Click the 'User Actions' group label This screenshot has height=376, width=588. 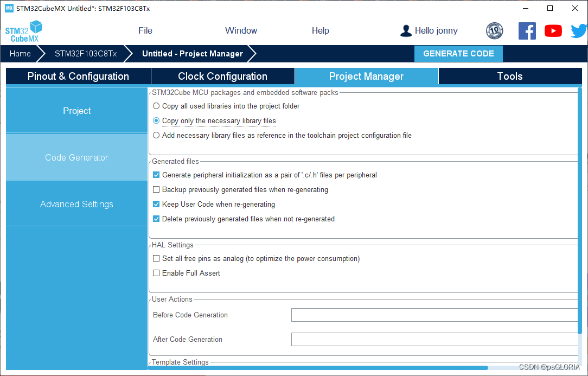pos(172,299)
